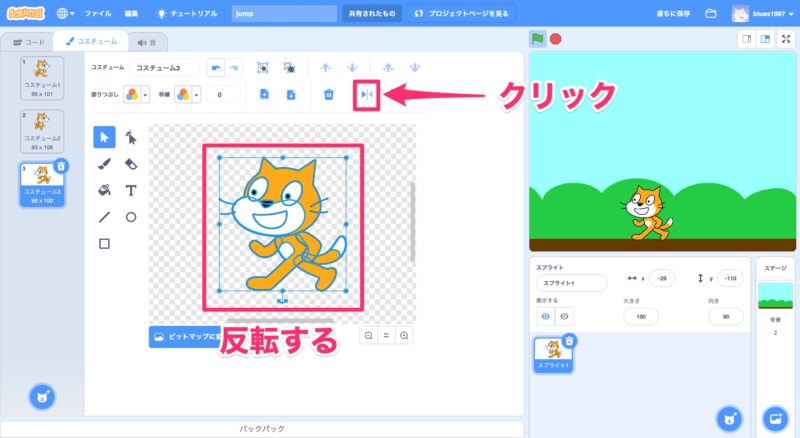Click the trash delete icon in toolbar
The height and width of the screenshot is (438, 800).
[328, 94]
